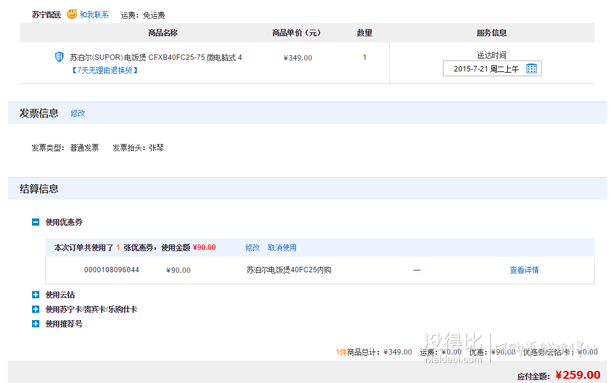Open the delivery date calendar icon
The image size is (610, 383).
(531, 69)
